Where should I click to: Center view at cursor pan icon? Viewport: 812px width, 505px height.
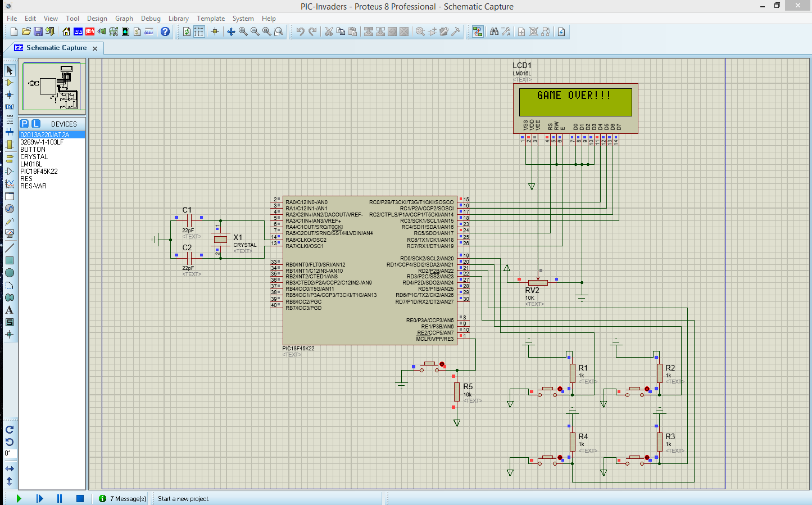(231, 31)
